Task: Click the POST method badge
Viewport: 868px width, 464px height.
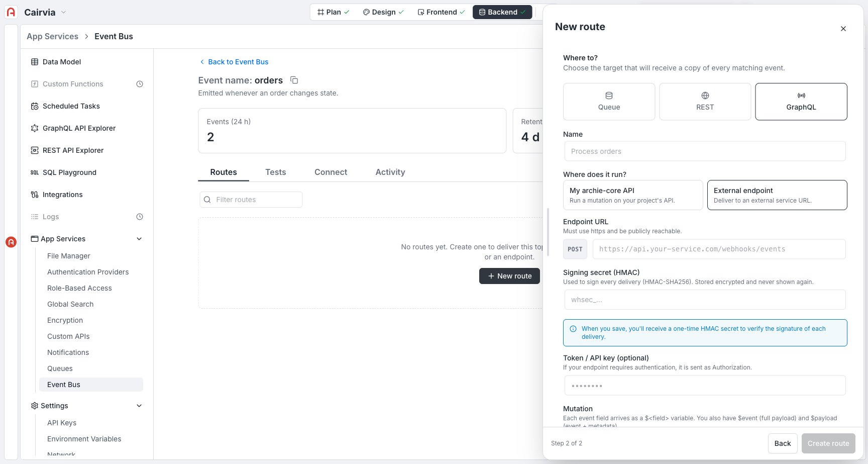Action: point(575,249)
